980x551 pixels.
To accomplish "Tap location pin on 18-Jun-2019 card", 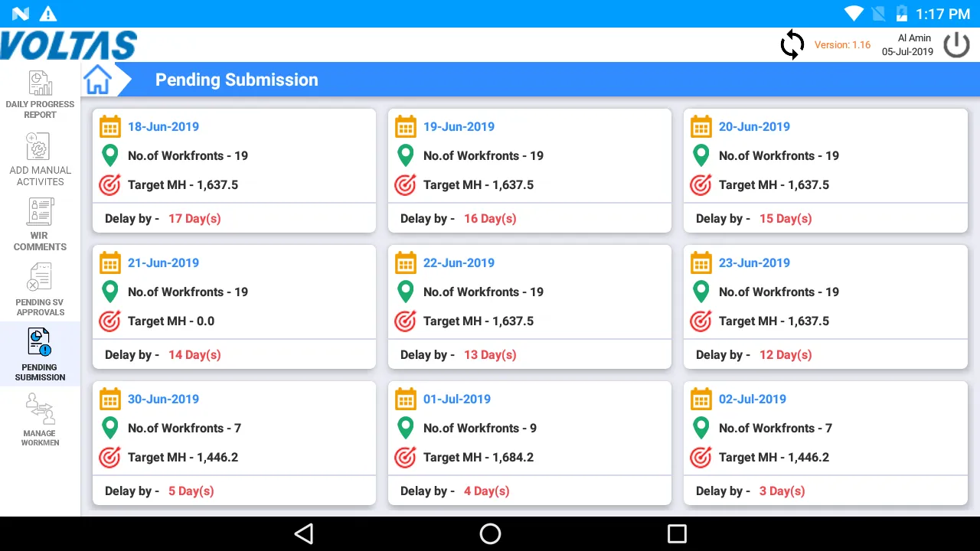I will [110, 156].
